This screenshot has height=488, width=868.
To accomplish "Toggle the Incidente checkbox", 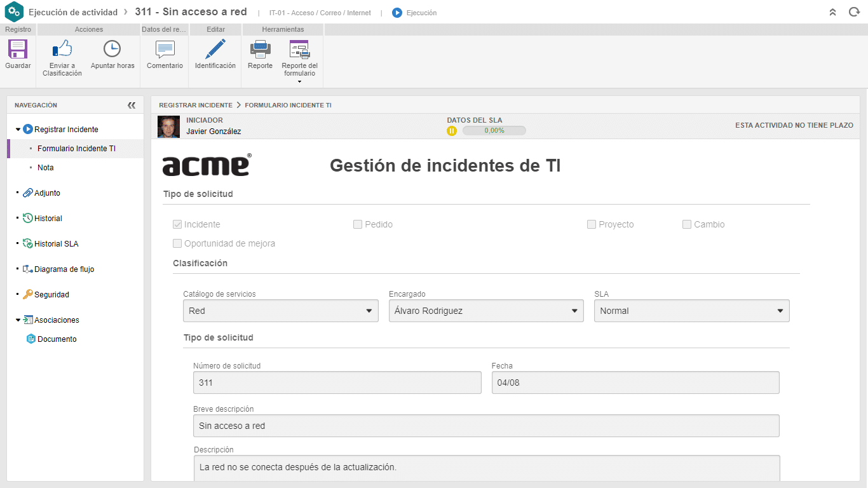I will tap(177, 224).
